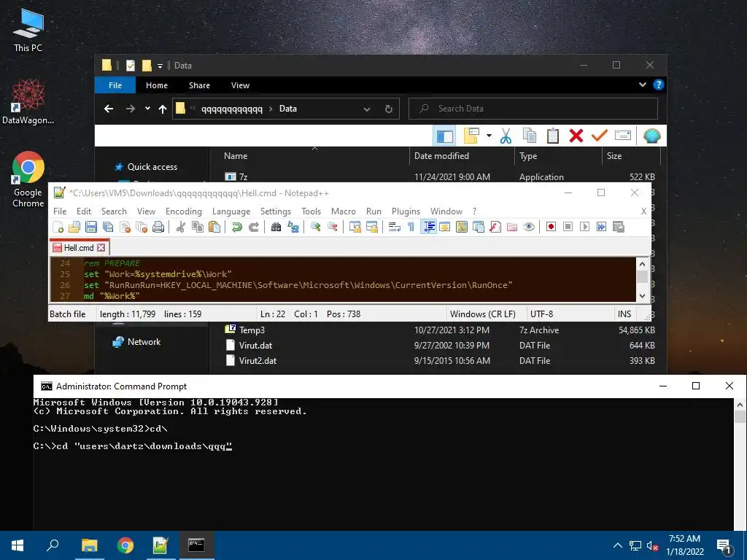Viewport: 747px width, 560px height.
Task: Open the Run menu in Notepad++
Action: 373,211
